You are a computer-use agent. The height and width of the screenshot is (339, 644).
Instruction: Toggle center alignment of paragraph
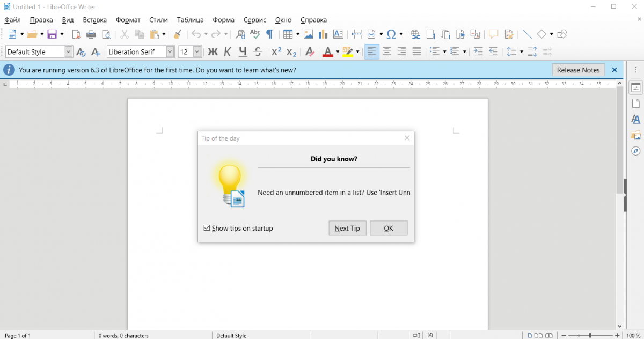point(386,52)
